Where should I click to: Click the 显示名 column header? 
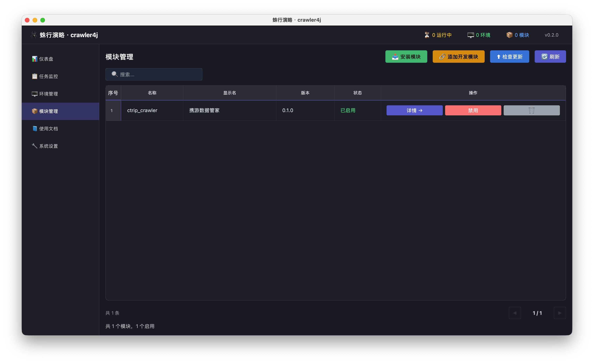(230, 93)
